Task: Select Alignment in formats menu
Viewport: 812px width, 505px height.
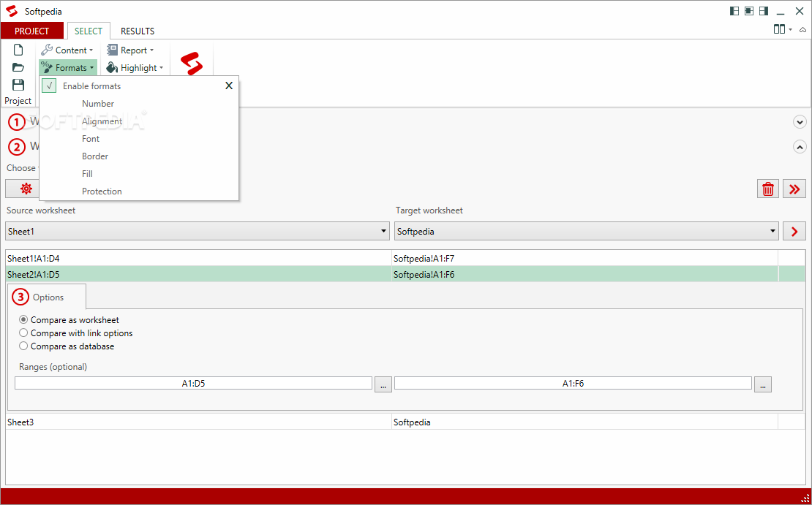Action: [x=102, y=121]
